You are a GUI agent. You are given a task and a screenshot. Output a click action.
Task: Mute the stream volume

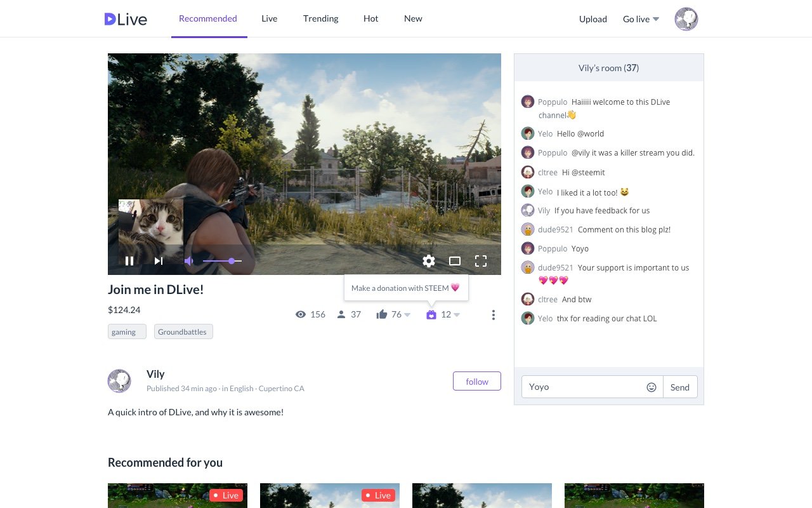pos(188,260)
